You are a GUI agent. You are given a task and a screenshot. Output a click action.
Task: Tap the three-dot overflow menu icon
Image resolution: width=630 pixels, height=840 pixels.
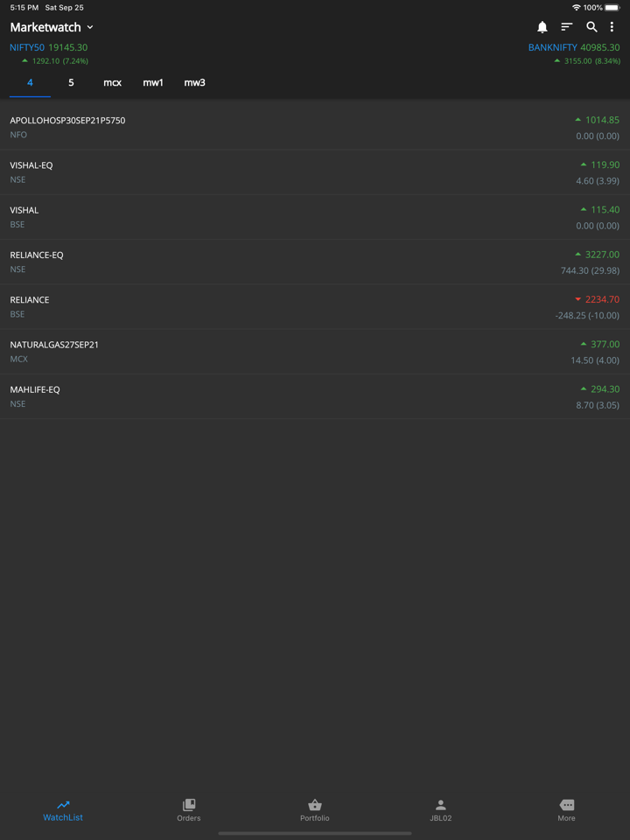tap(612, 27)
